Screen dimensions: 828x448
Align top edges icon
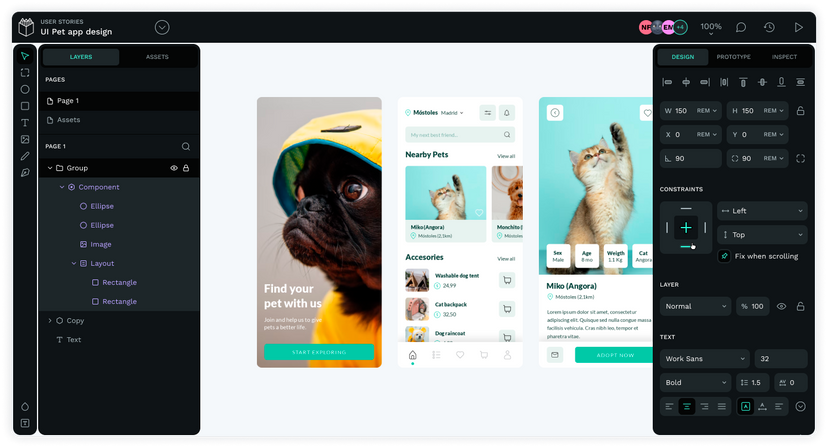pyautogui.click(x=743, y=82)
